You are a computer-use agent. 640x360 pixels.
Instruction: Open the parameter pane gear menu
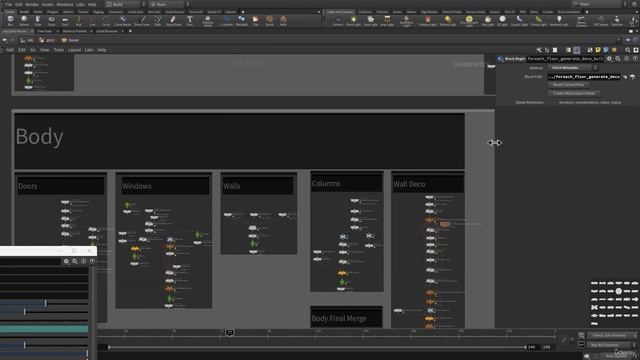tap(609, 59)
